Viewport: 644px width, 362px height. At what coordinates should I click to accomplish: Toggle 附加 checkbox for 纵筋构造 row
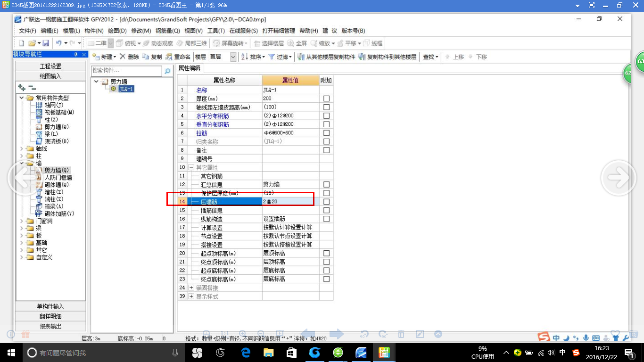click(x=326, y=219)
